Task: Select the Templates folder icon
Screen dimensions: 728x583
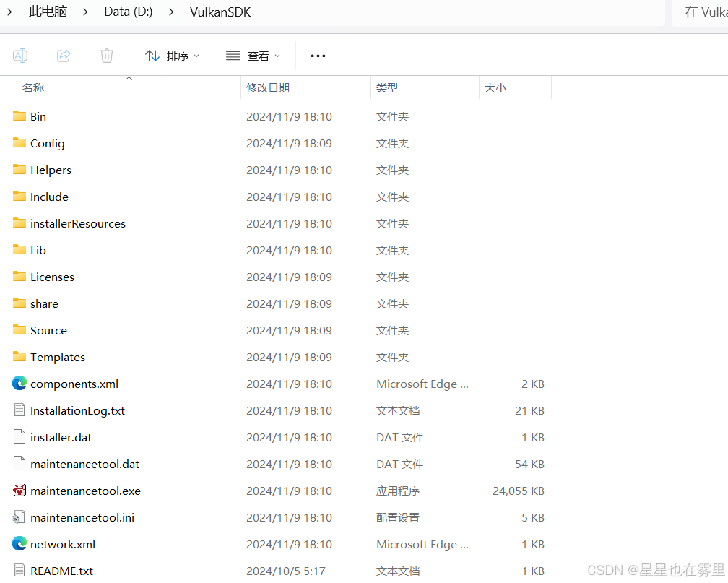Action: 19,356
